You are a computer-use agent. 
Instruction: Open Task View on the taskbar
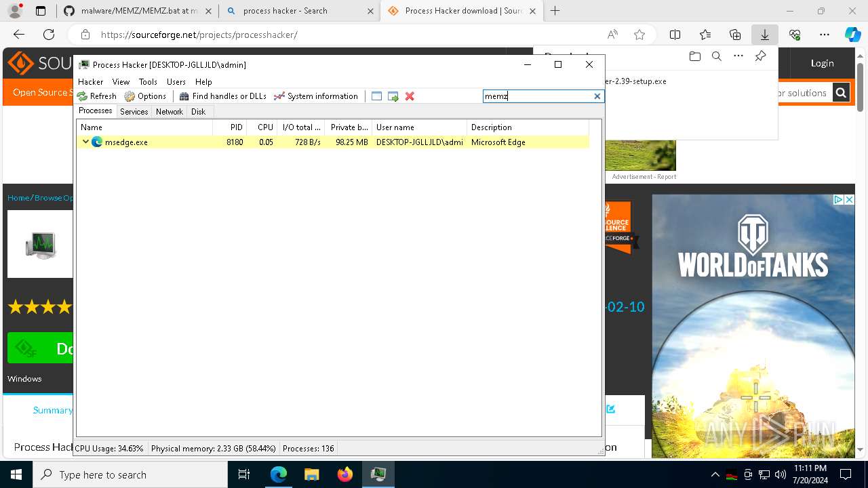click(x=244, y=474)
